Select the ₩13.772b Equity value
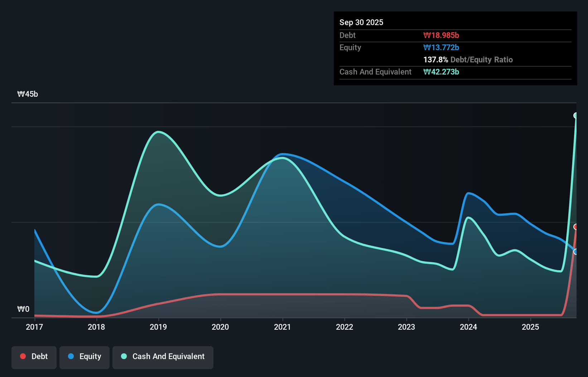 pos(442,47)
